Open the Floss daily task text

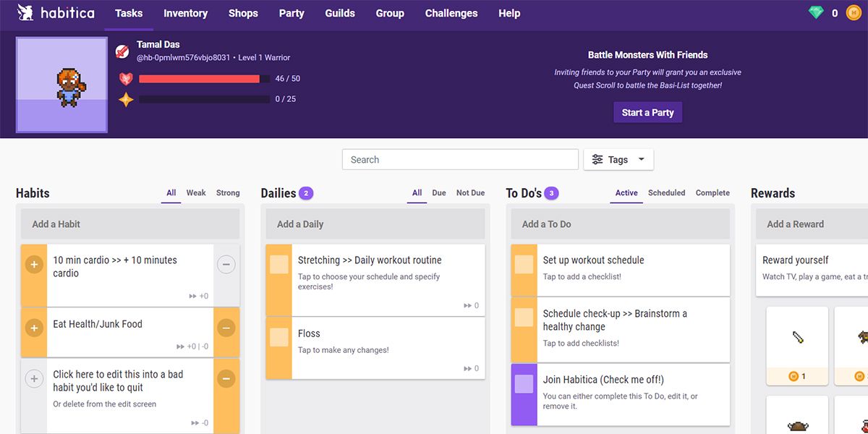point(309,333)
